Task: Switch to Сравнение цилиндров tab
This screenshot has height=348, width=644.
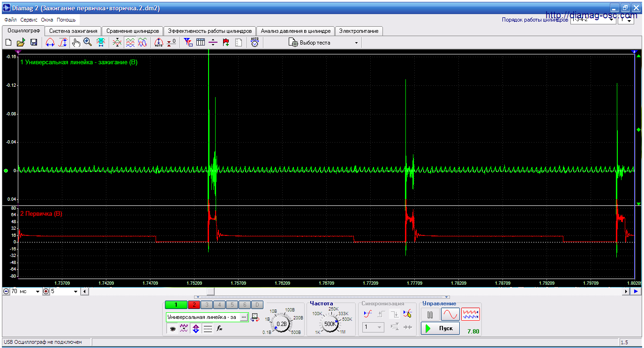Action: pos(133,31)
